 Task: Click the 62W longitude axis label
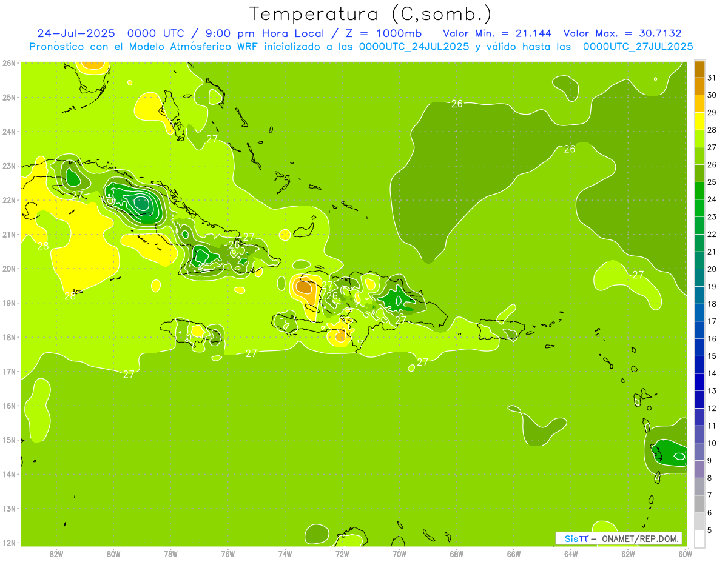pyautogui.click(x=628, y=554)
